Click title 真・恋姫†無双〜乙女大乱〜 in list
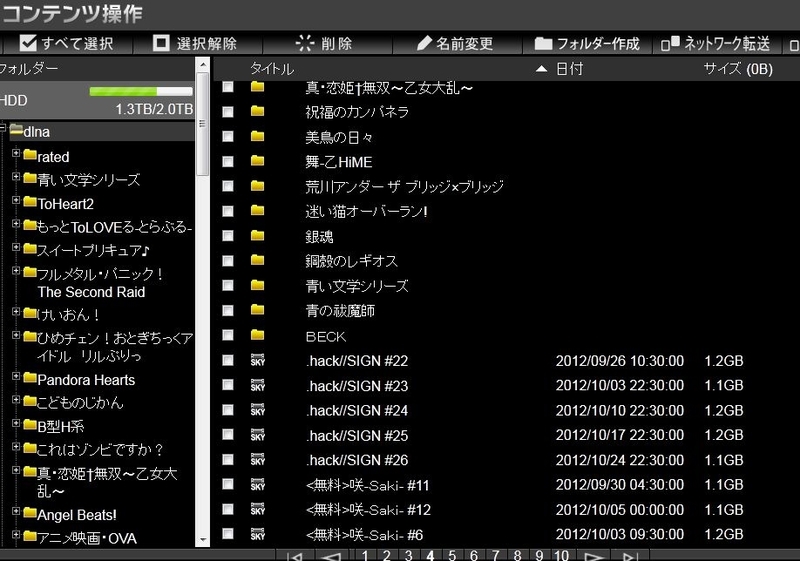Viewport: 800px width, 561px height. click(389, 88)
